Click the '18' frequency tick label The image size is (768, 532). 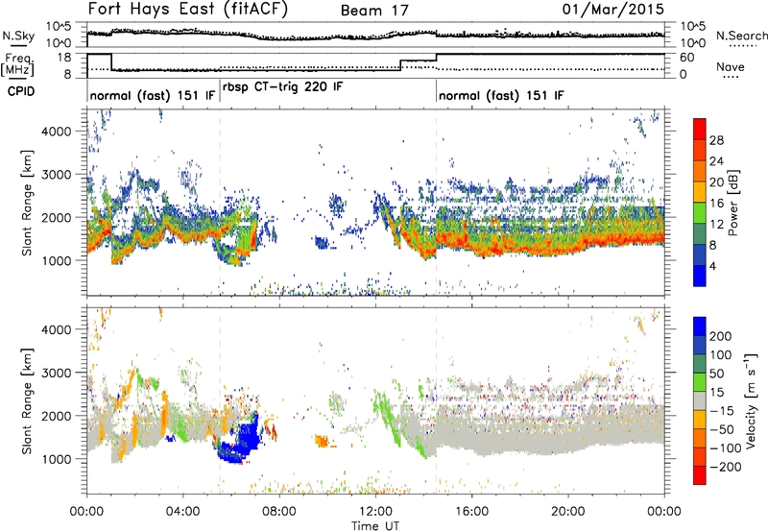click(x=64, y=58)
